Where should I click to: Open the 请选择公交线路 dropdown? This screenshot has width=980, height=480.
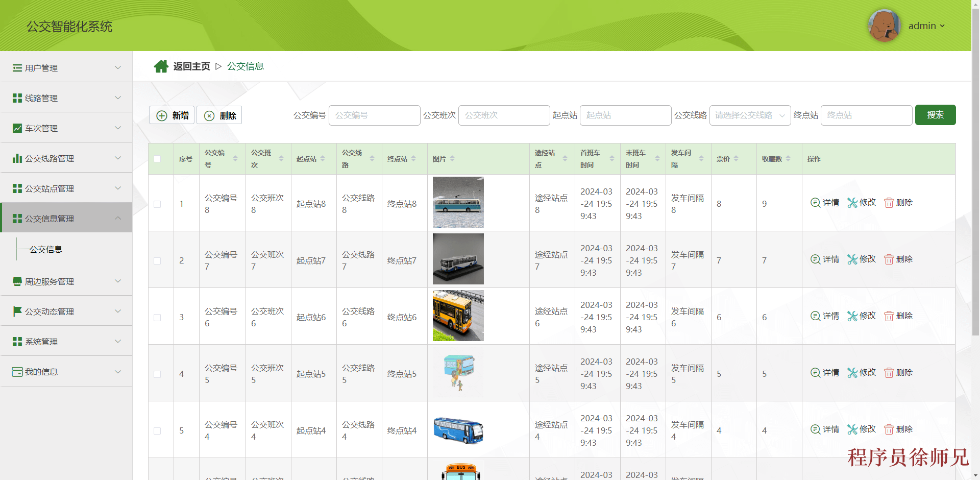coord(750,115)
